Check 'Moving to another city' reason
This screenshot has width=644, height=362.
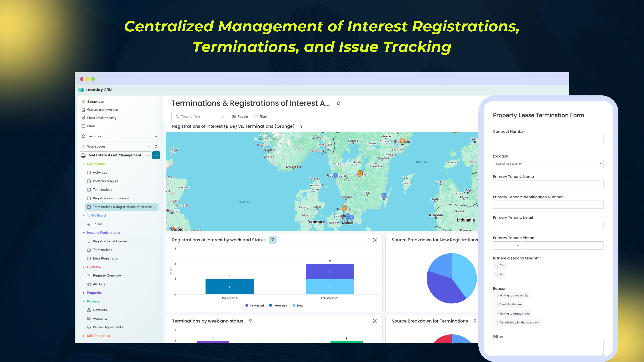(496, 295)
